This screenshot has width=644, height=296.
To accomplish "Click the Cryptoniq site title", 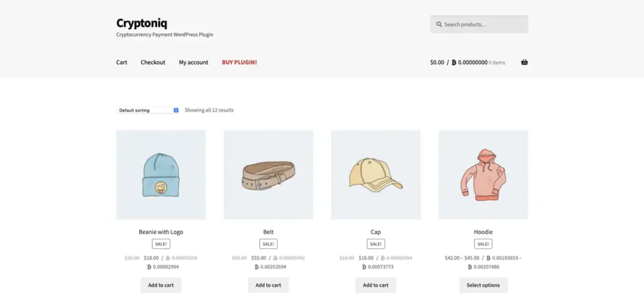I will [142, 23].
